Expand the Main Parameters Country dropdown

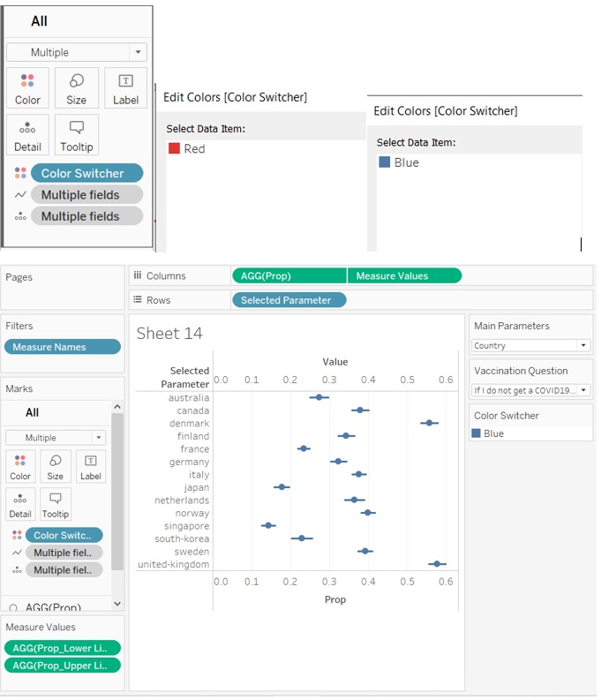(x=530, y=346)
